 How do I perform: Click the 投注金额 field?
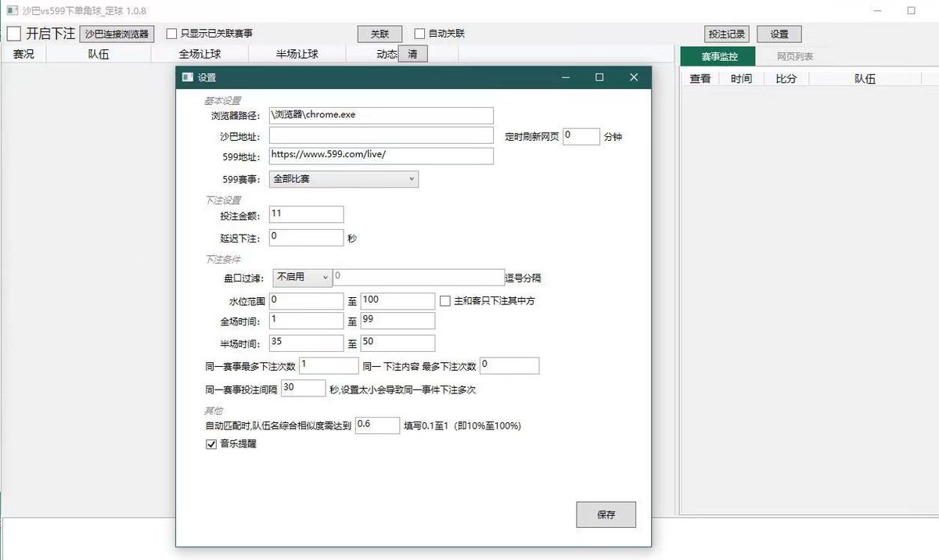306,214
